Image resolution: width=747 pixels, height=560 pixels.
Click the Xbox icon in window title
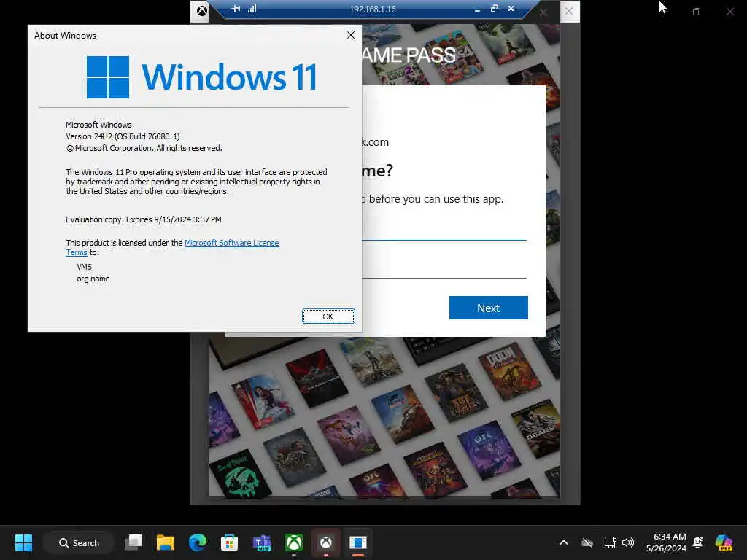(x=202, y=10)
